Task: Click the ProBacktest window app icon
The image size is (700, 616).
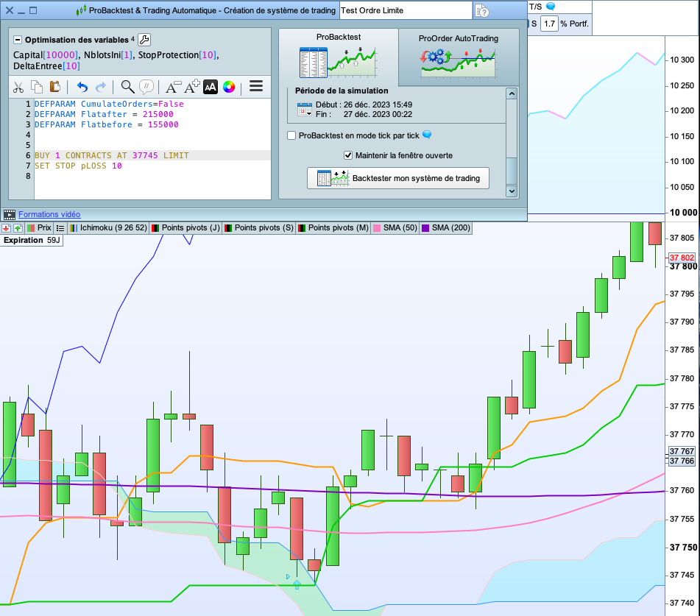Action: [x=81, y=10]
